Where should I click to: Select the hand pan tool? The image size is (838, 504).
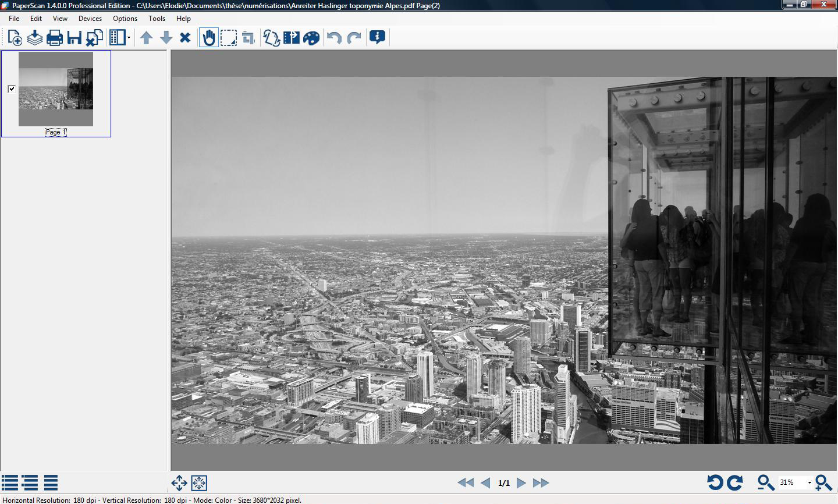208,38
